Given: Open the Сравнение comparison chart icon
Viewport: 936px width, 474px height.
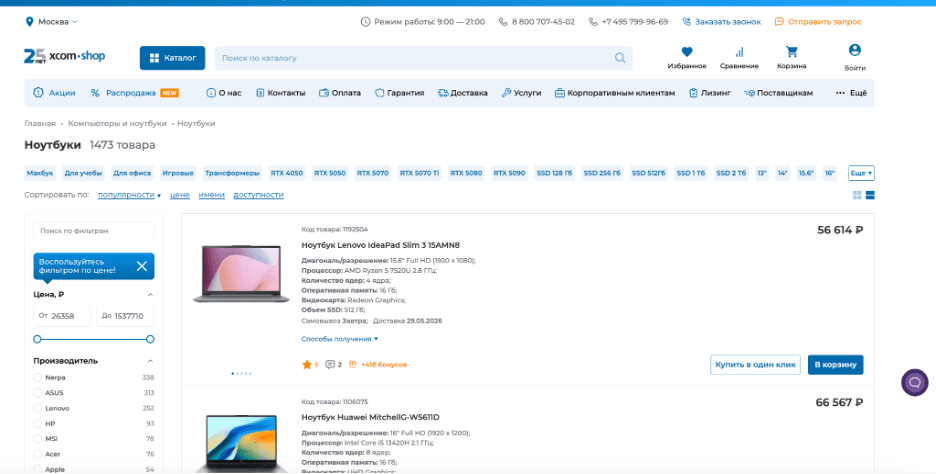Looking at the screenshot, I should tap(739, 52).
